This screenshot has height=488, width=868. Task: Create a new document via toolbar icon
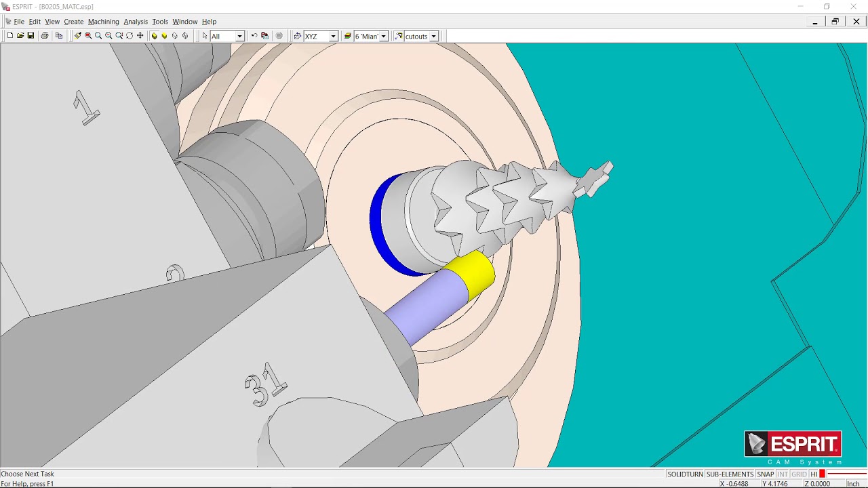coord(10,36)
